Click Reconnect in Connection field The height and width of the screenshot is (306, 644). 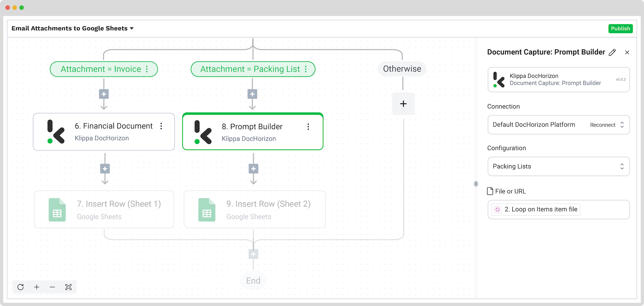pyautogui.click(x=602, y=125)
